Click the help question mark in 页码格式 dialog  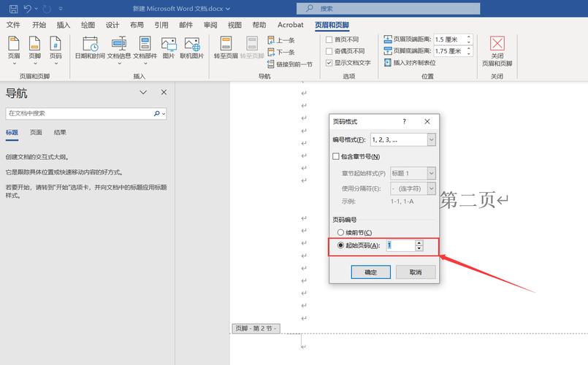click(x=404, y=121)
